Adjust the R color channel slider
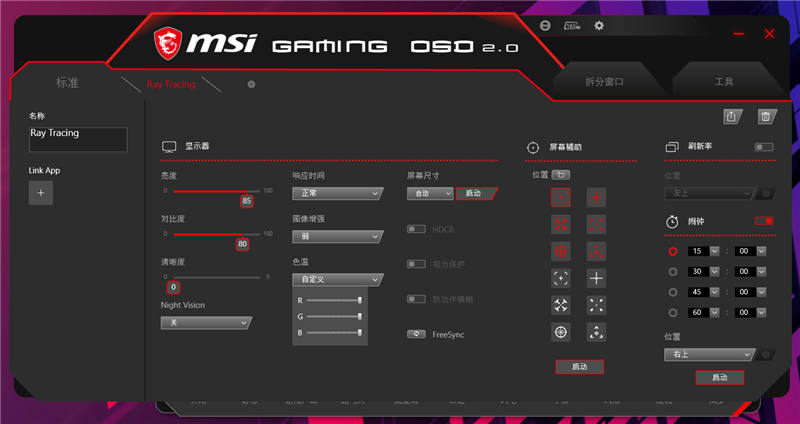 (334, 301)
